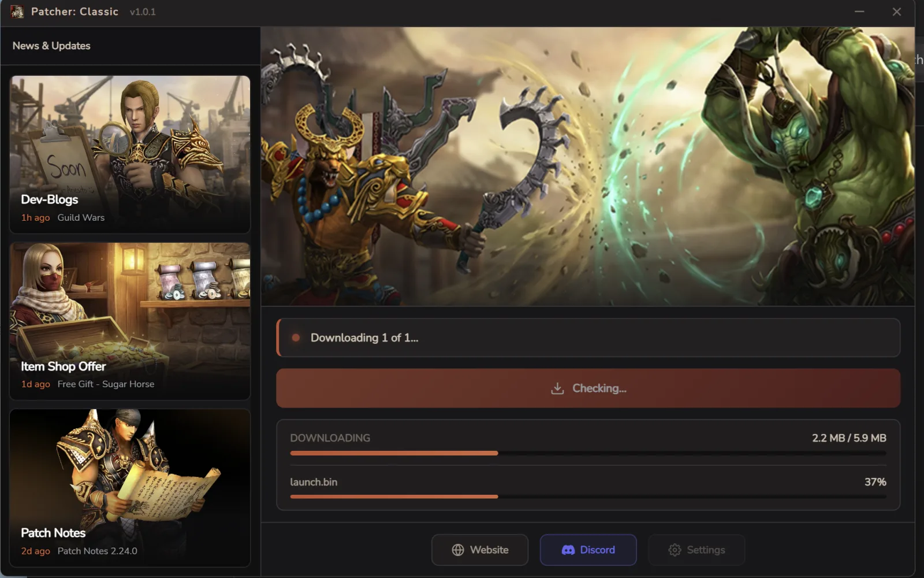Image resolution: width=924 pixels, height=578 pixels.
Task: Click the download arrow icon beside Checking
Action: (x=557, y=388)
